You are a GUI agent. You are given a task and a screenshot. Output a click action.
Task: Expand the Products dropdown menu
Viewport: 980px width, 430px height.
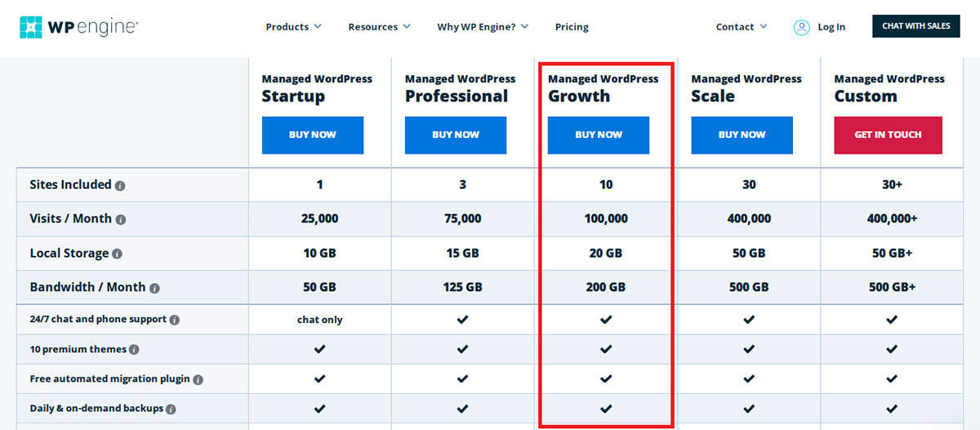click(x=294, y=27)
